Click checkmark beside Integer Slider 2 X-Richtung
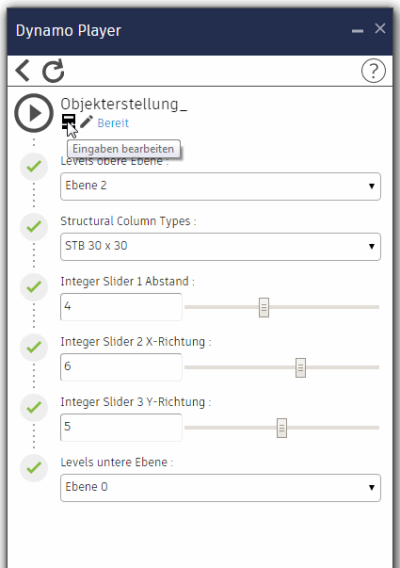 pyautogui.click(x=34, y=348)
